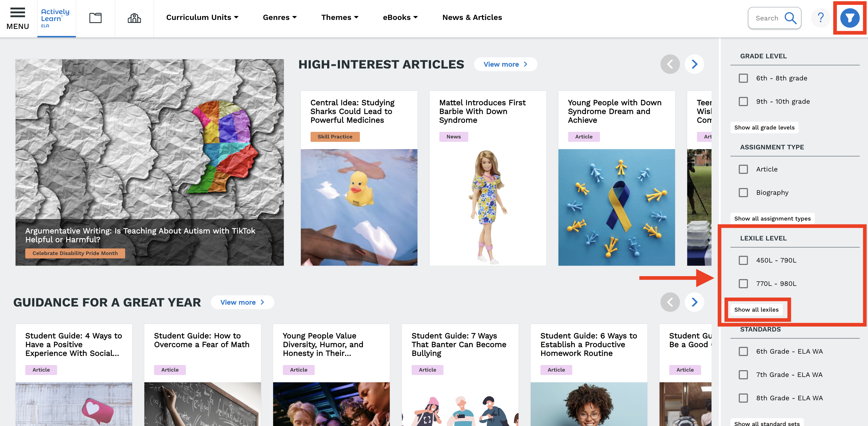Advance Guidance For A Great Year carousel
The height and width of the screenshot is (426, 868).
[x=694, y=302]
